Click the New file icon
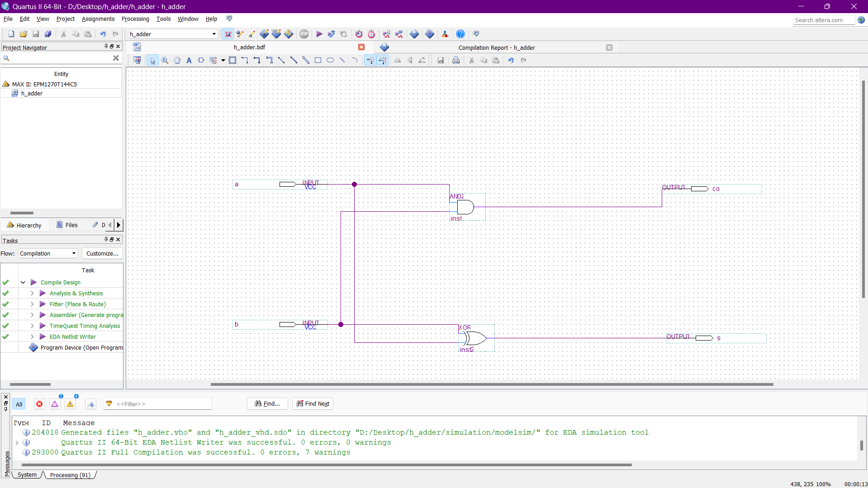868x488 pixels. click(x=11, y=34)
